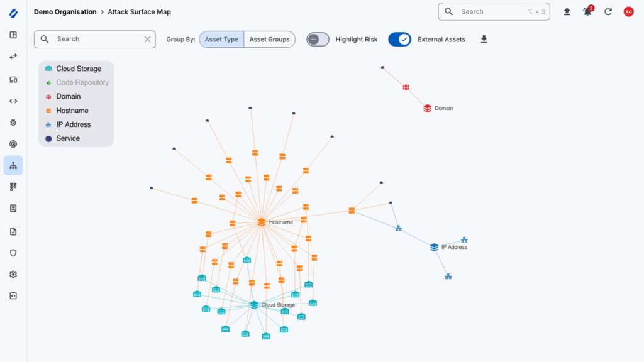Expand the IP Address group node
Image resolution: width=644 pixels, height=362 pixels.
tap(433, 247)
